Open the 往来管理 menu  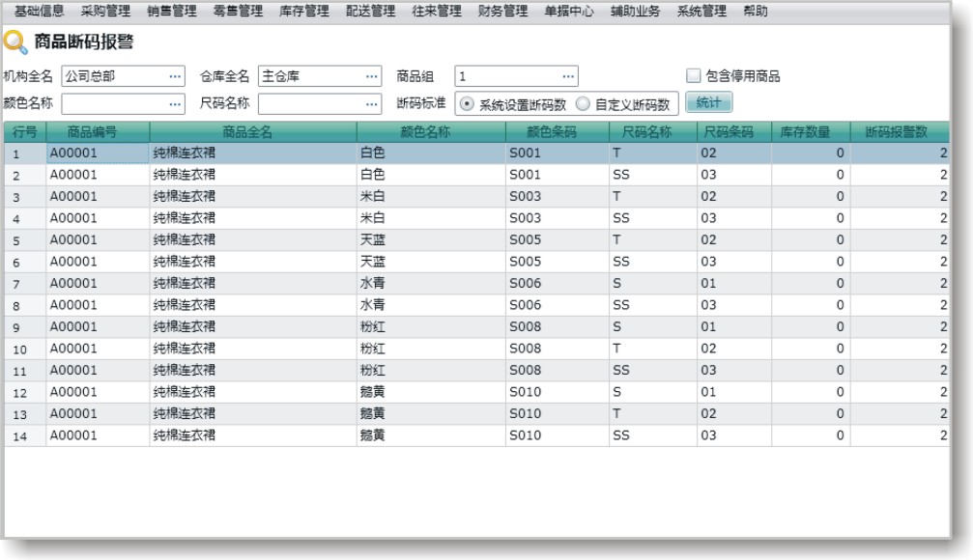(x=437, y=11)
